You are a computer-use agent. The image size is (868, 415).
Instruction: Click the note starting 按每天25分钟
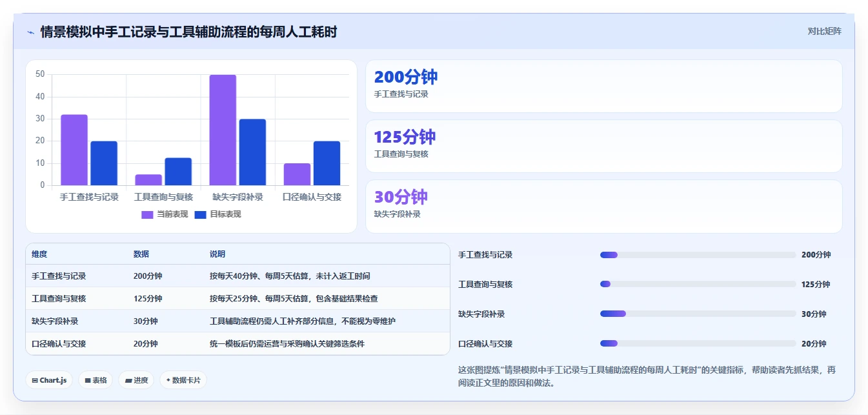click(294, 298)
